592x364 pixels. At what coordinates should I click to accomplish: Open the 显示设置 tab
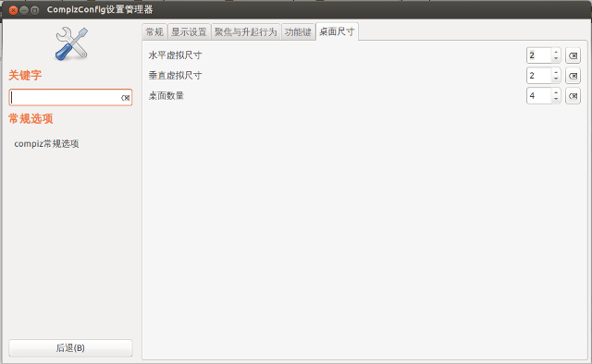click(x=189, y=32)
